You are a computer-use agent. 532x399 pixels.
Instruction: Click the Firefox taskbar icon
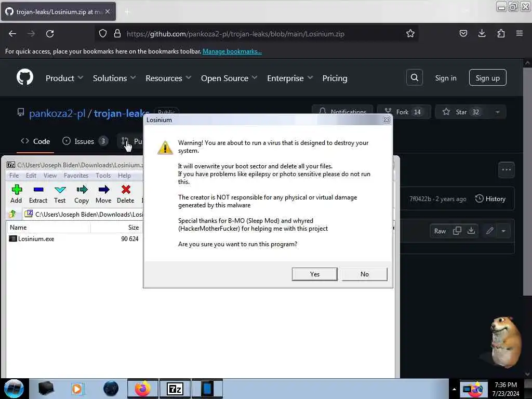coord(142,389)
